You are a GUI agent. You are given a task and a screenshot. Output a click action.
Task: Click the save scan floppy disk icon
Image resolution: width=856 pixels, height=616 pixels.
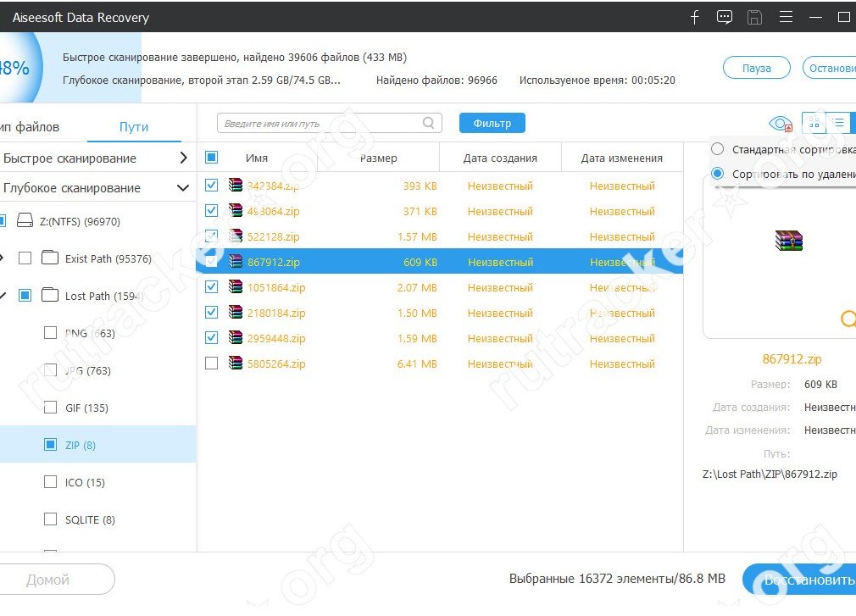pos(754,18)
